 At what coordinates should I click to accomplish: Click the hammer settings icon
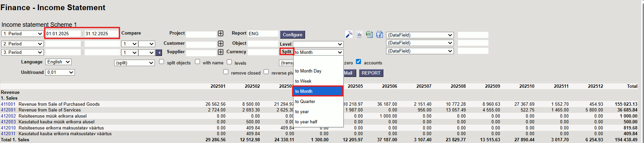349,35
